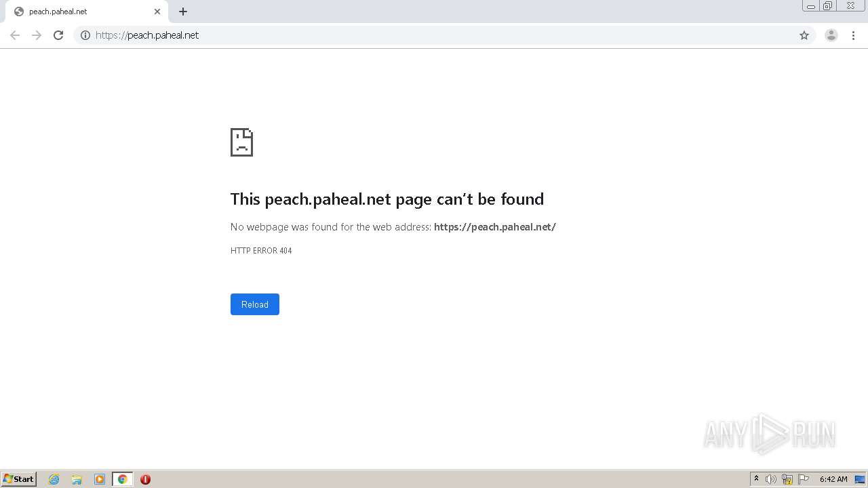The image size is (868, 488).
Task: Click the page can't be found heading
Action: (x=387, y=199)
